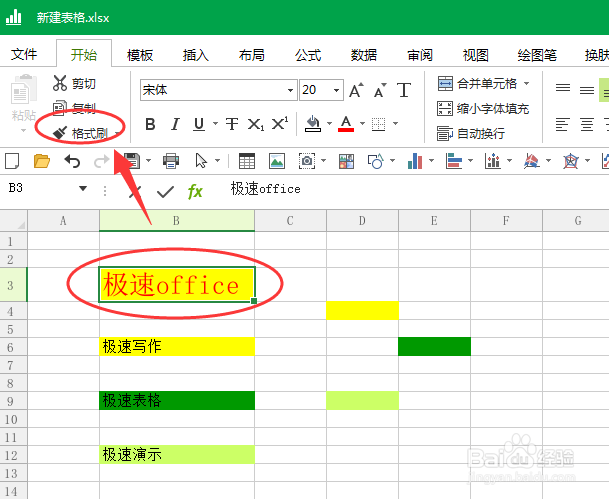Insert a horizontal bar chart
Screen dimensions: 609x499
[454, 161]
